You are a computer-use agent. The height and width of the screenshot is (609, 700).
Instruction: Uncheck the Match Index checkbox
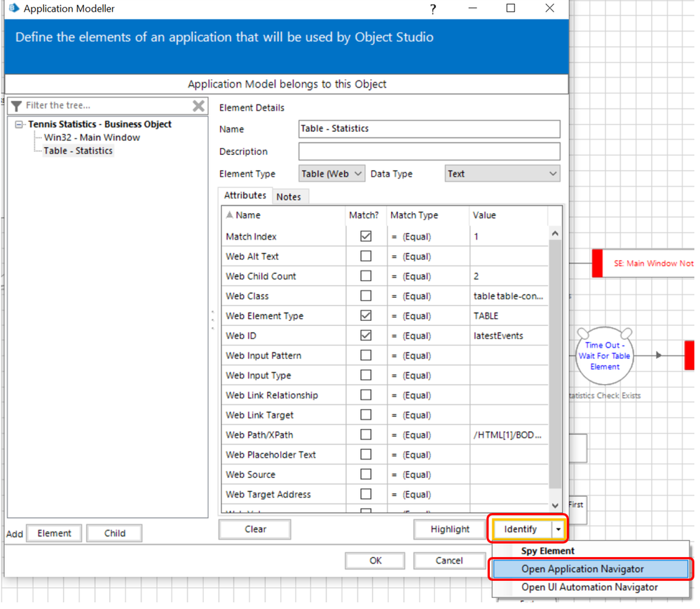click(x=366, y=236)
